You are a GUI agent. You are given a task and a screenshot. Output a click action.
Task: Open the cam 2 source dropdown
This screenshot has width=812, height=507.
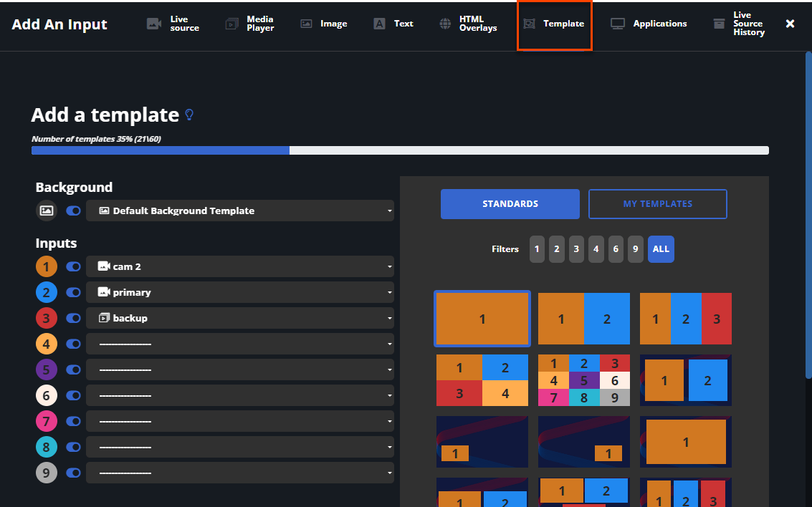point(240,266)
